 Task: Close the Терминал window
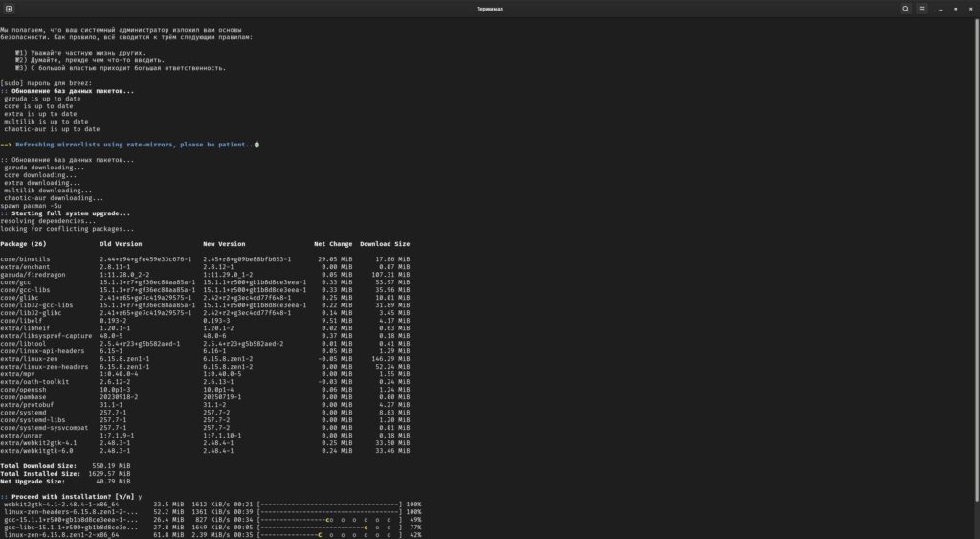coord(970,9)
